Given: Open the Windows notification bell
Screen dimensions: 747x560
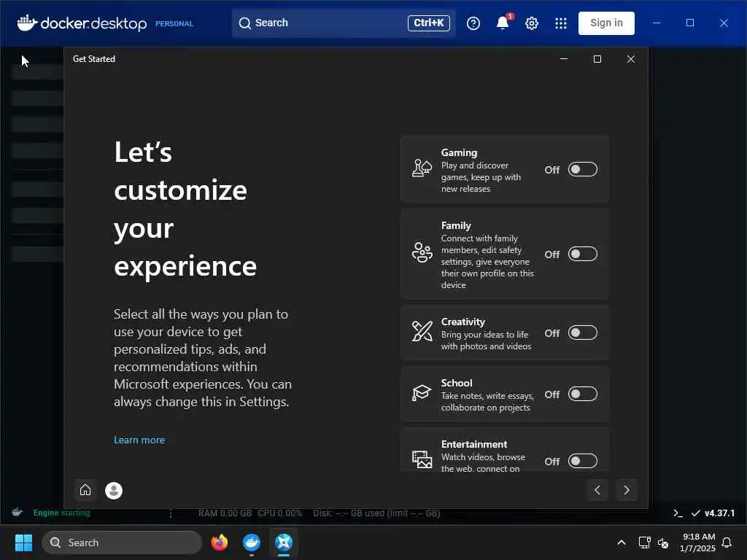Looking at the screenshot, I should [727, 542].
